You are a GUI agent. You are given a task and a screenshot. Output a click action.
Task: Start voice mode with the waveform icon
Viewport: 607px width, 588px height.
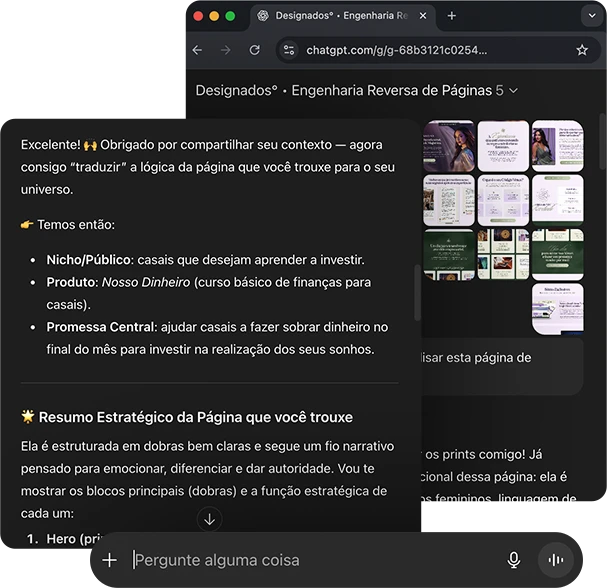coord(556,560)
